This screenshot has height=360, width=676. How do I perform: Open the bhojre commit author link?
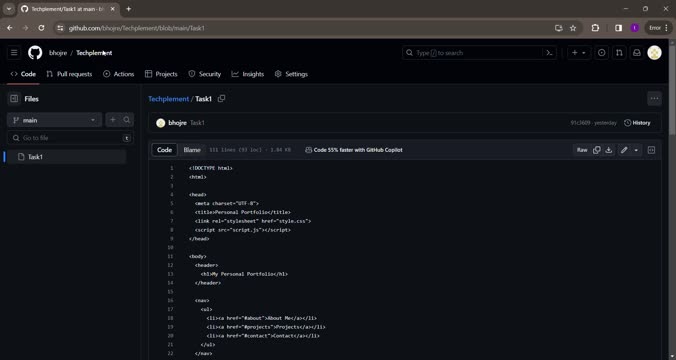click(177, 123)
